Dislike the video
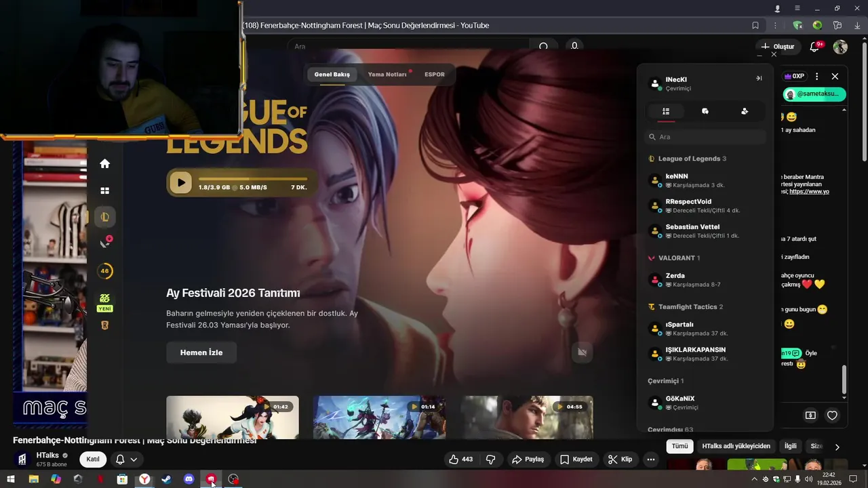The width and height of the screenshot is (868, 488). [491, 460]
